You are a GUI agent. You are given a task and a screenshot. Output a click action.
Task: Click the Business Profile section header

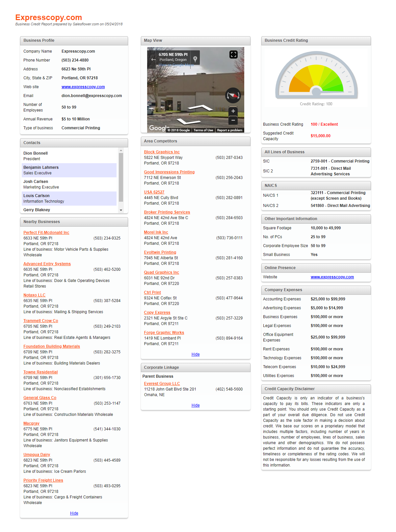tap(74, 41)
